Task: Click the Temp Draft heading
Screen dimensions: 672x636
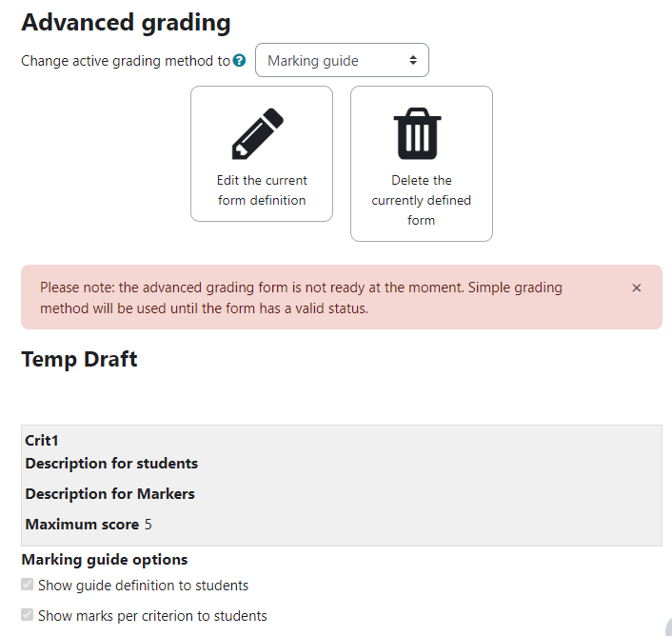Action: pyautogui.click(x=79, y=359)
